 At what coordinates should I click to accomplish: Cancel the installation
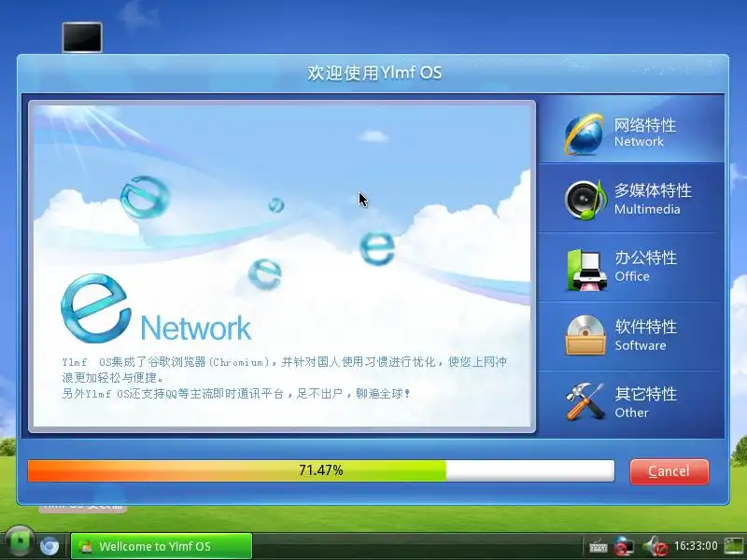[669, 471]
